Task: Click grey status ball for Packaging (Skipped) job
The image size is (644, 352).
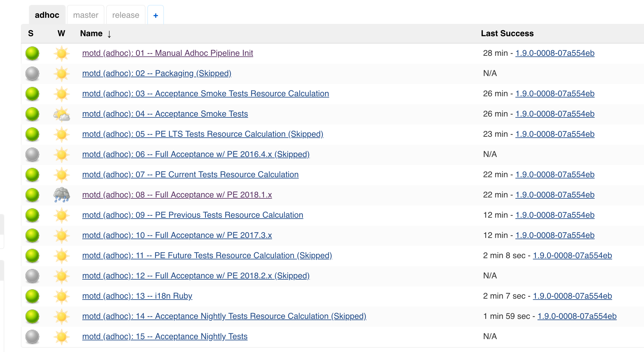Action: pyautogui.click(x=32, y=74)
